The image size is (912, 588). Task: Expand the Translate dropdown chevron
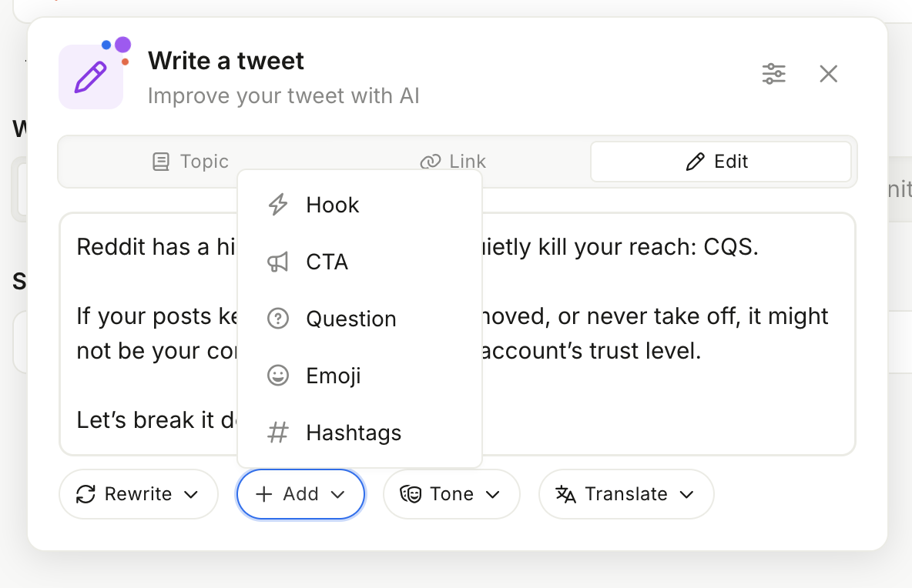[687, 494]
